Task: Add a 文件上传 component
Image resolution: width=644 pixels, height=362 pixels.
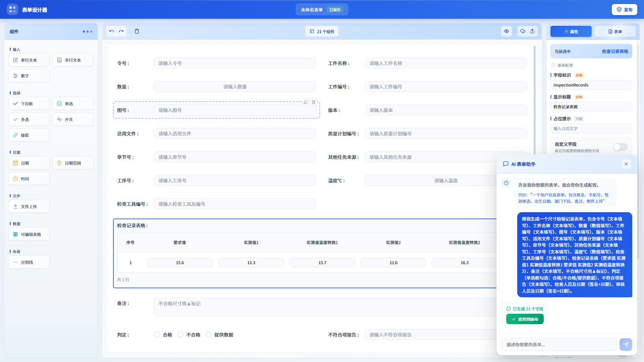Action: point(29,206)
